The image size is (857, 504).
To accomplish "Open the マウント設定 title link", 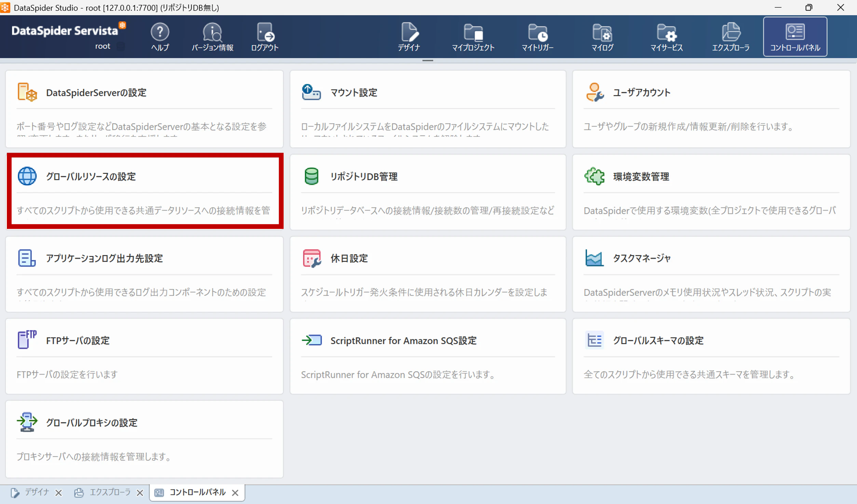I will (354, 93).
